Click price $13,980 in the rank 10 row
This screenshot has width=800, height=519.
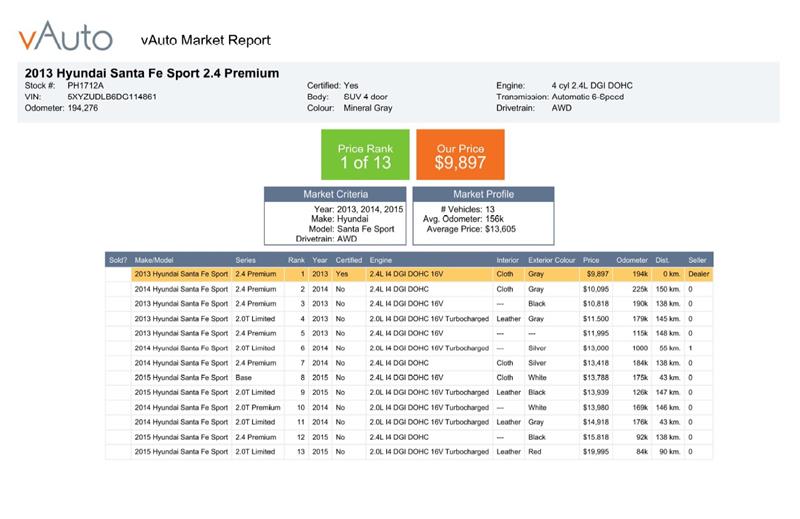pos(596,407)
